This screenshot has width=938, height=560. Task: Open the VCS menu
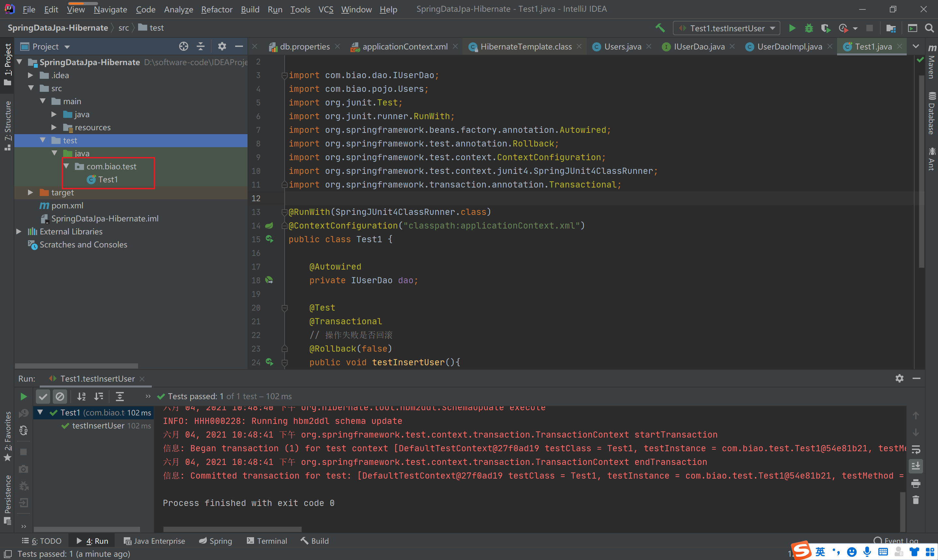click(326, 9)
